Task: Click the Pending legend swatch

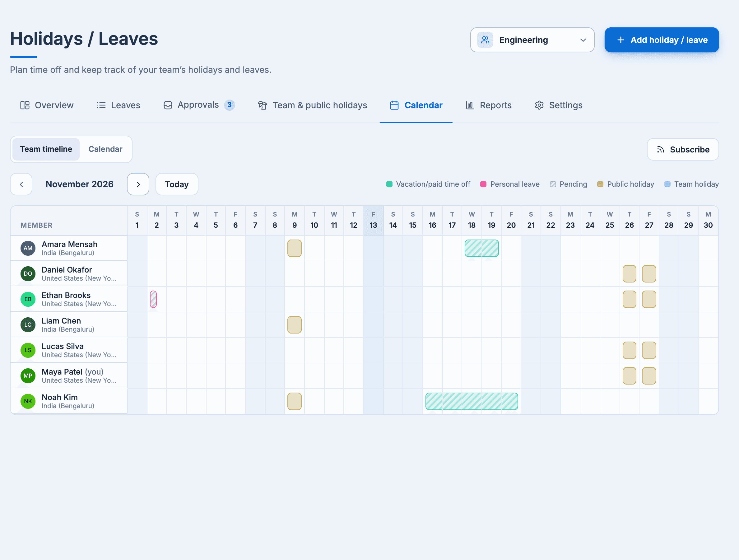Action: coord(553,184)
